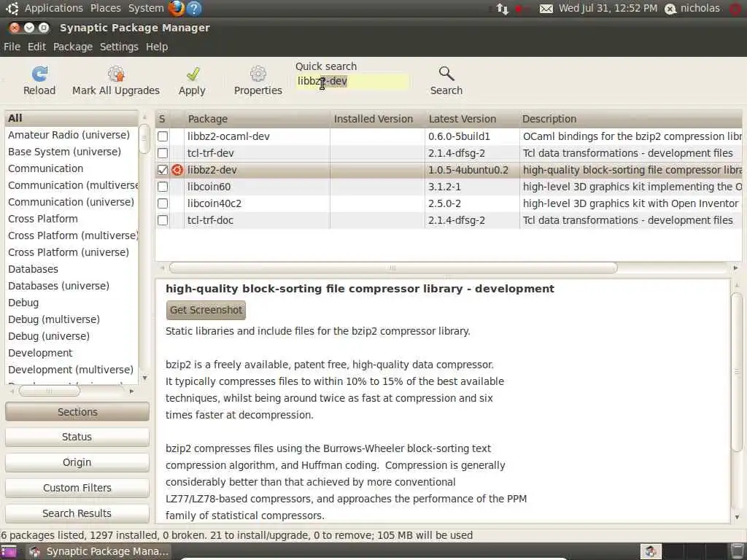Click the Synaptic icon in the taskbar
Viewport: 747px width, 560px height.
tap(35, 551)
